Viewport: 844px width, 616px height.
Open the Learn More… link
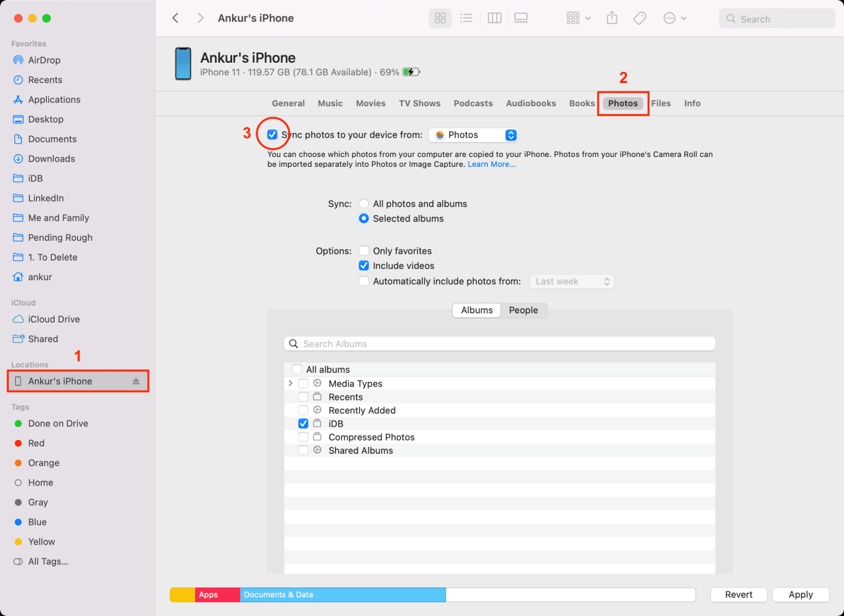(x=491, y=164)
